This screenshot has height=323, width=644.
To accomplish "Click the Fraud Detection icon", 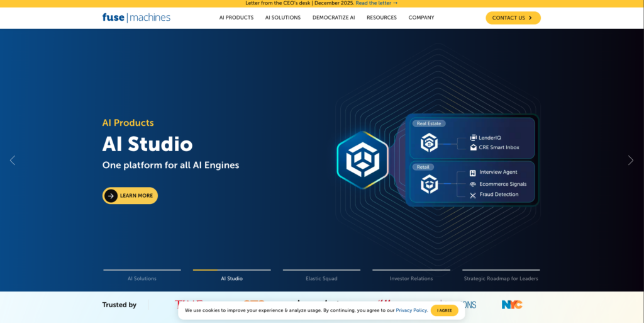I will tap(473, 196).
